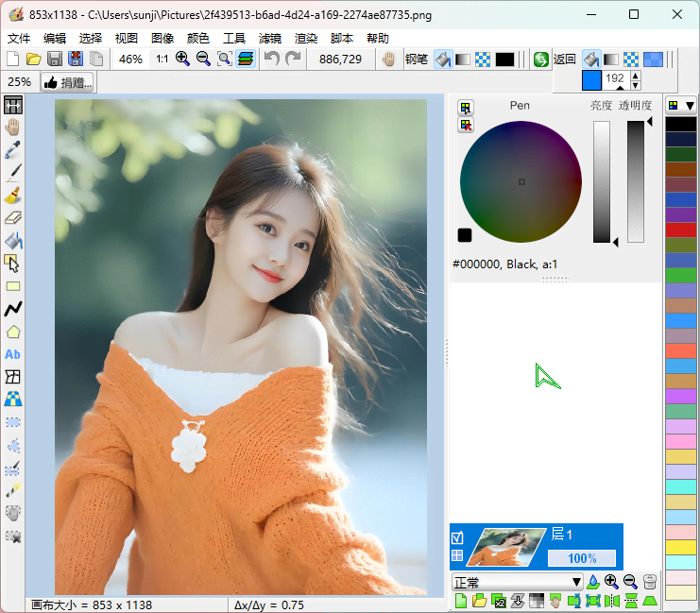Image resolution: width=700 pixels, height=613 pixels.
Task: Select the Eraser tool
Action: tap(13, 218)
